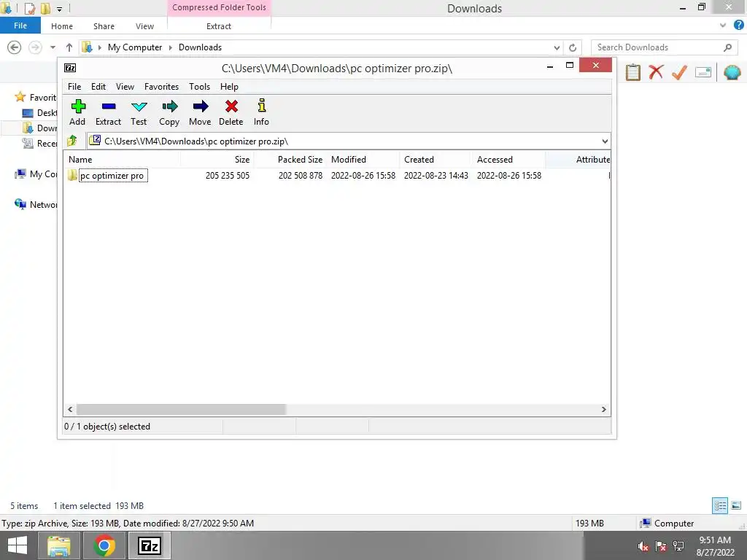Open the recent locations dropdown arrow
The height and width of the screenshot is (560, 747).
coord(53,47)
